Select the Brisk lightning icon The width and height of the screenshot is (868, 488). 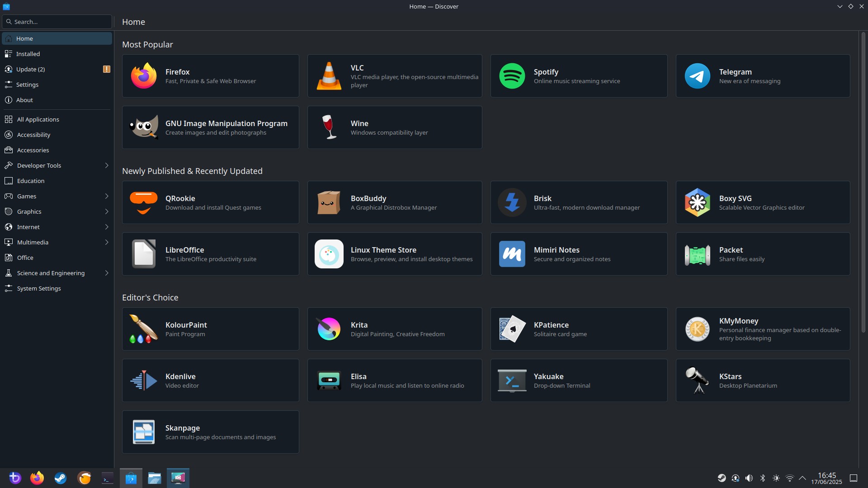(x=512, y=202)
